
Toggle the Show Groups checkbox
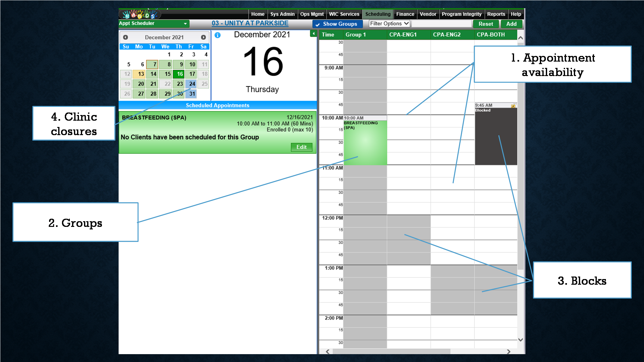[318, 24]
